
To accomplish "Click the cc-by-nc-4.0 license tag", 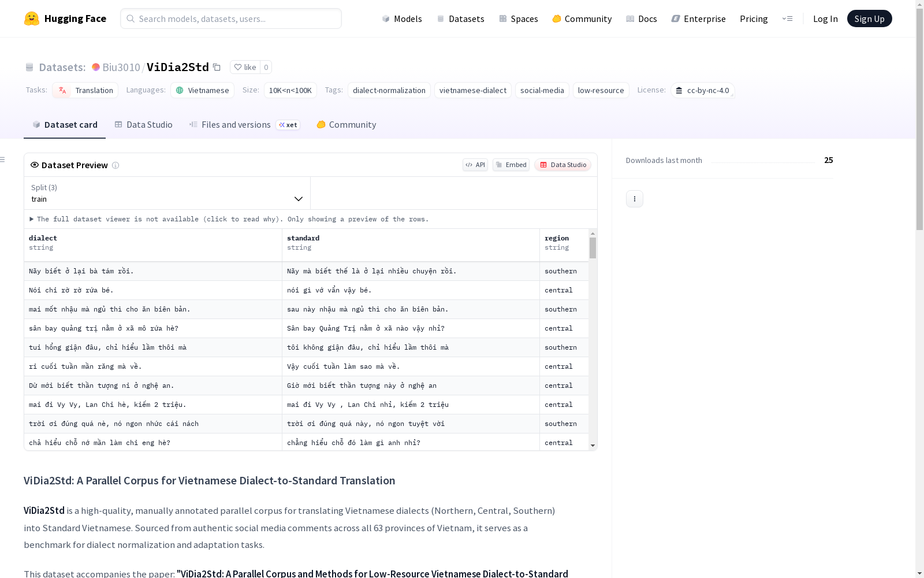I will [702, 90].
